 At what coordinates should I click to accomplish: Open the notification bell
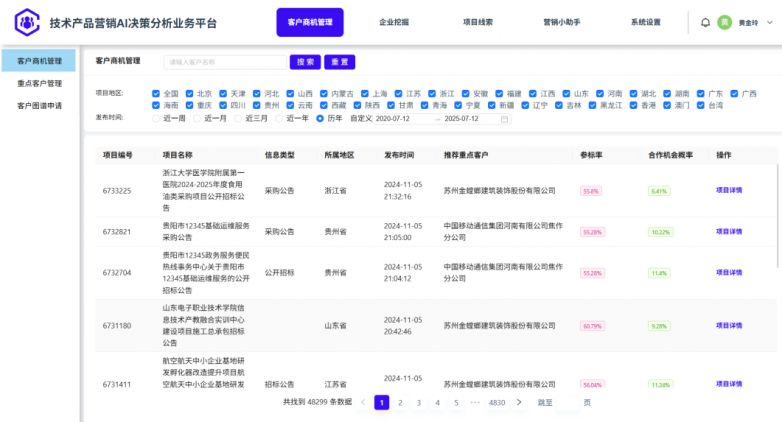point(705,22)
